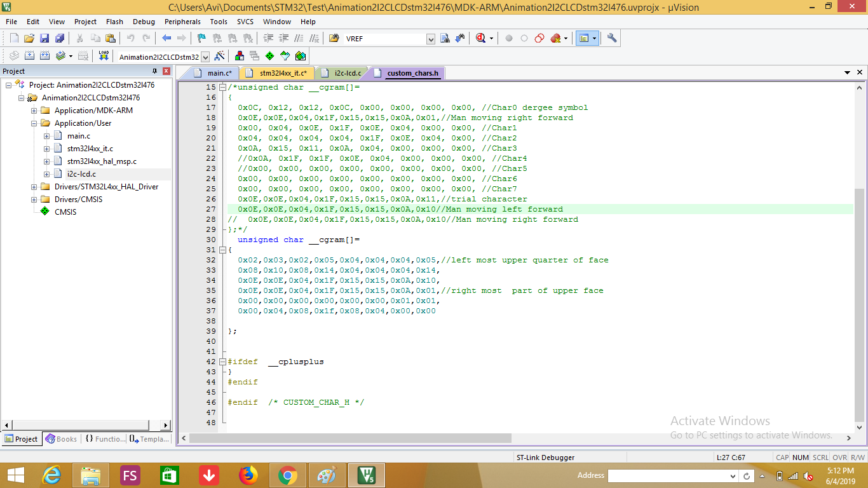Screen dimensions: 868x488
Task: Open Manage Project Items with the colored blocks icon
Action: 240,56
